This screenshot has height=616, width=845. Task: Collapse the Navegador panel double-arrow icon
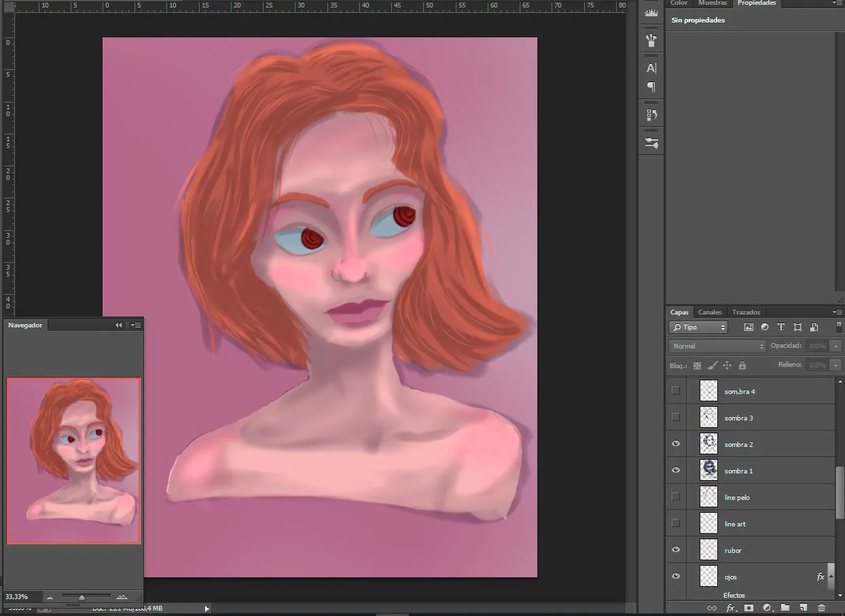[119, 325]
